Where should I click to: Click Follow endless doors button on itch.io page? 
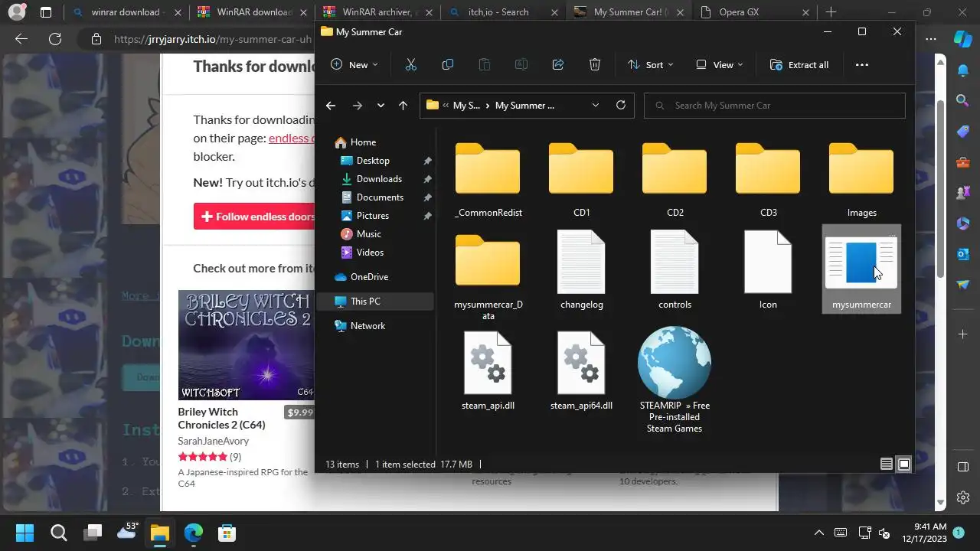[254, 217]
